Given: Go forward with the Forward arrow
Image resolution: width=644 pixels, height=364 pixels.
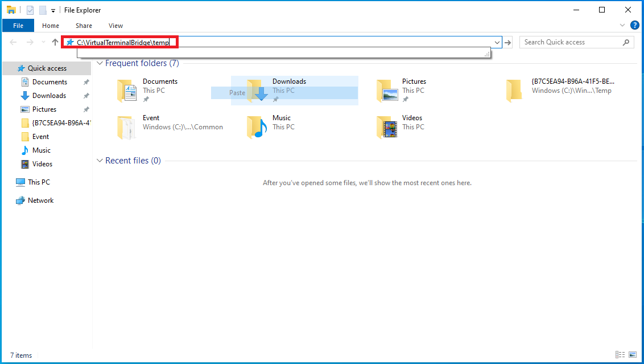Looking at the screenshot, I should point(30,42).
